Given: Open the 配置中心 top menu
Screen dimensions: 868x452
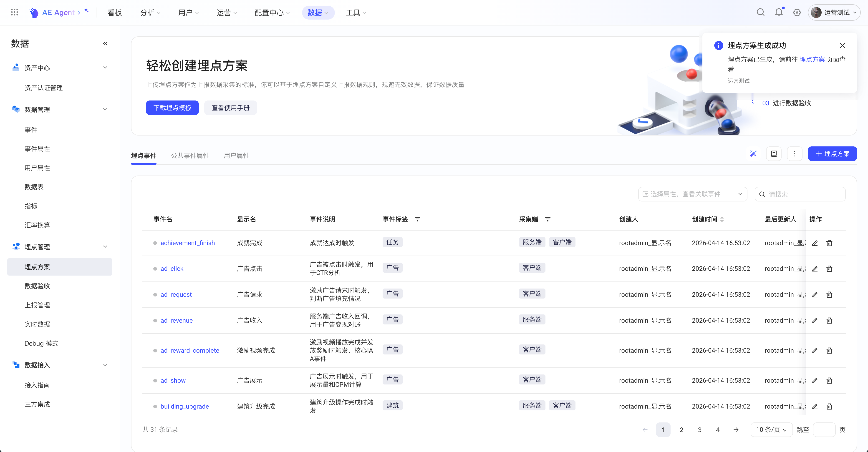Looking at the screenshot, I should 272,13.
